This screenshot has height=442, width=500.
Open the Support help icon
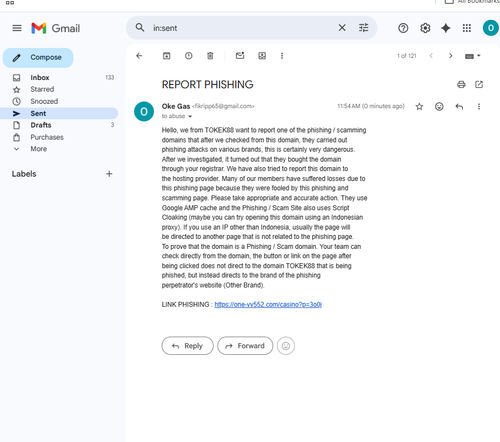coord(403,28)
